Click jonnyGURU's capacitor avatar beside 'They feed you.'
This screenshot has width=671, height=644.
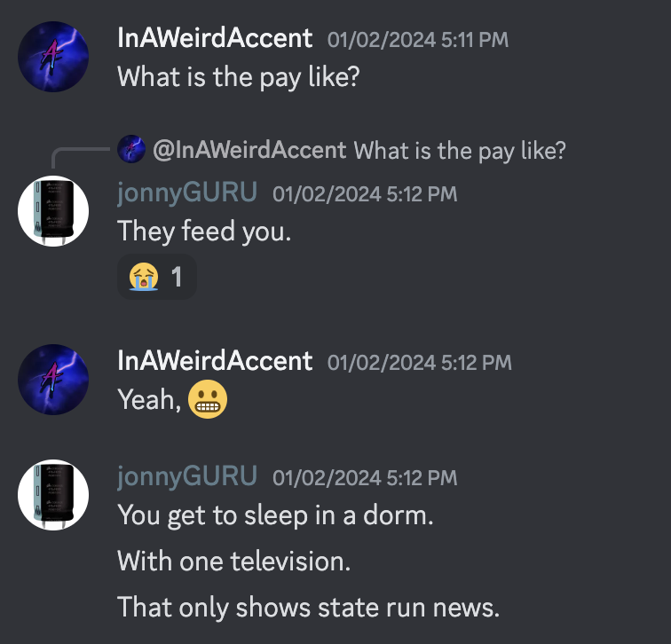(x=53, y=211)
